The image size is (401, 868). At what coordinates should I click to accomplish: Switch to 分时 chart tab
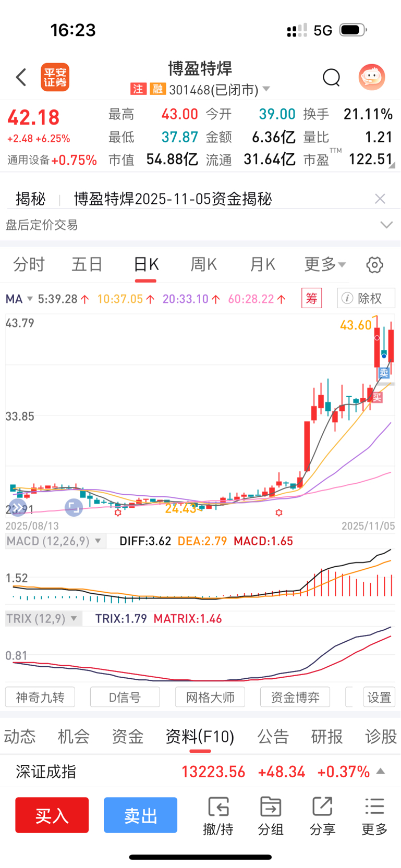click(x=29, y=264)
